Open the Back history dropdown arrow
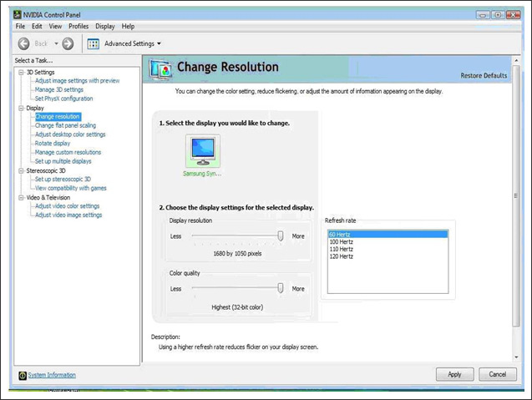Viewport: 532px width, 400px height. [x=56, y=43]
